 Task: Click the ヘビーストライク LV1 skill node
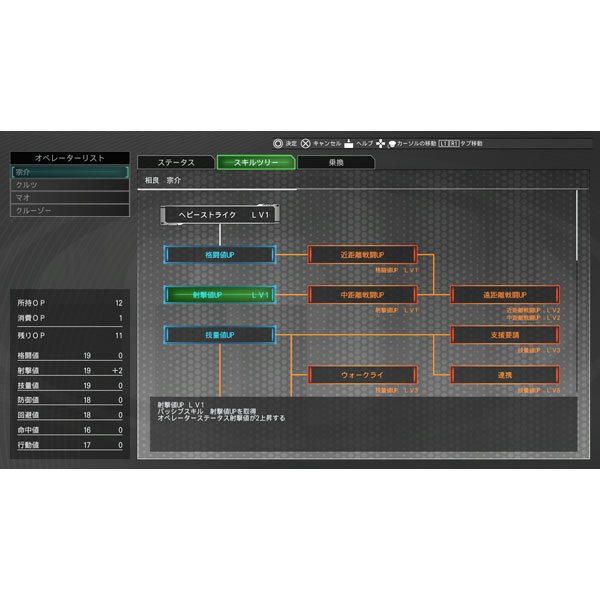[x=220, y=214]
